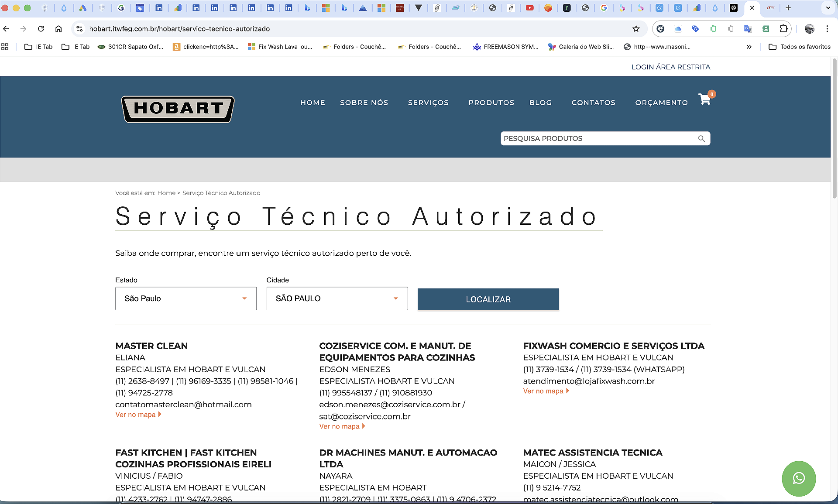Click sat@coziservice.com.br email
The image size is (838, 504).
[x=365, y=416]
